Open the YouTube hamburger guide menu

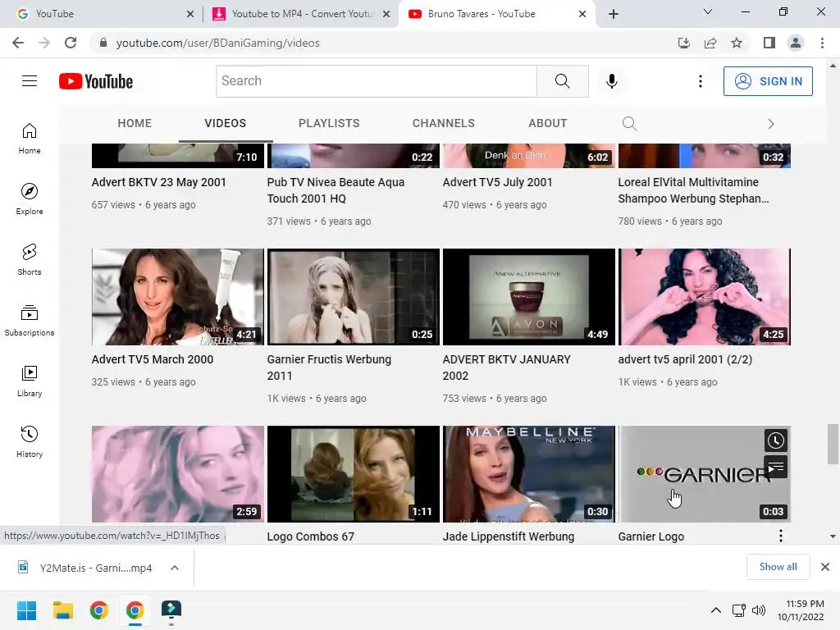[30, 81]
